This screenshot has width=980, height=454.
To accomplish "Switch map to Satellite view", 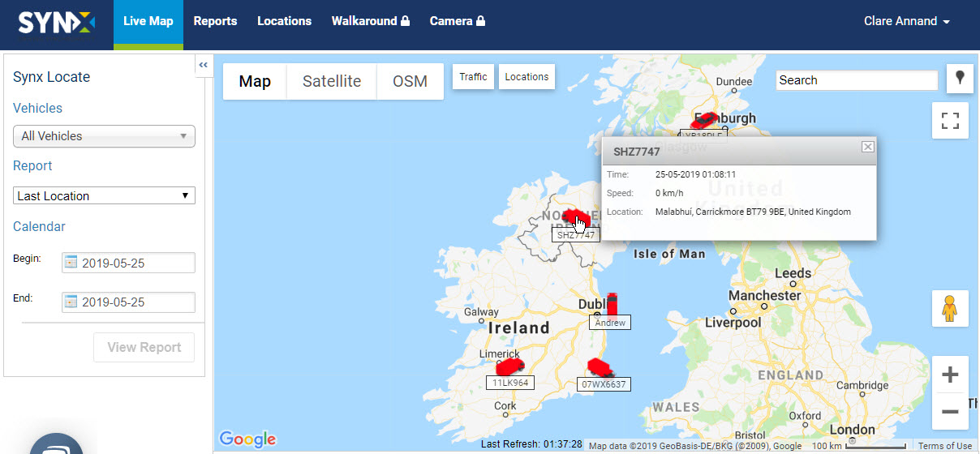I will [332, 81].
